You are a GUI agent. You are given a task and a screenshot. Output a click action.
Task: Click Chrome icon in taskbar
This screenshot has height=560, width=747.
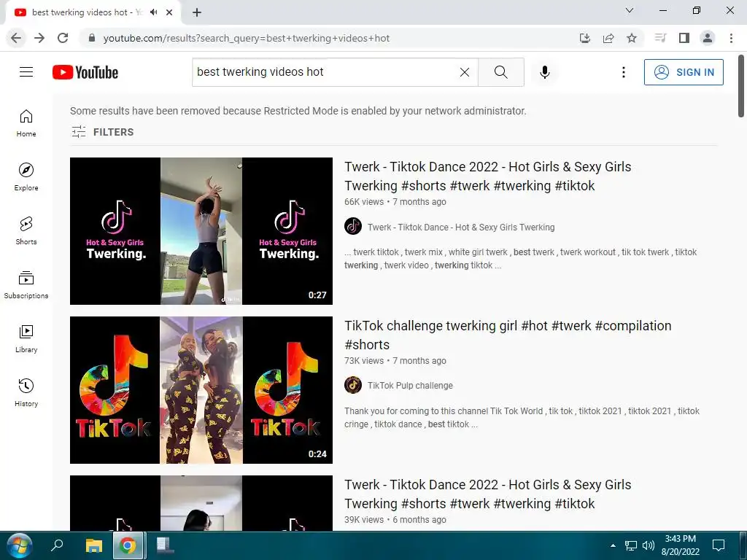pyautogui.click(x=128, y=545)
